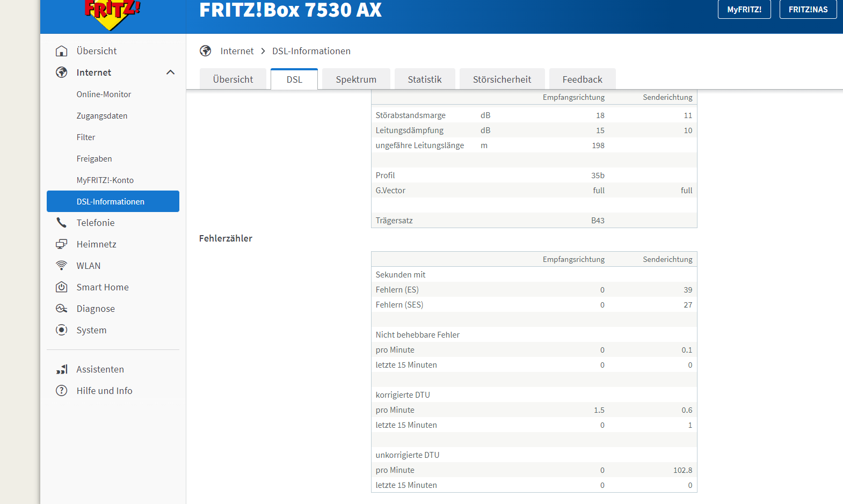Go to Zugangsdaten

coord(102,115)
